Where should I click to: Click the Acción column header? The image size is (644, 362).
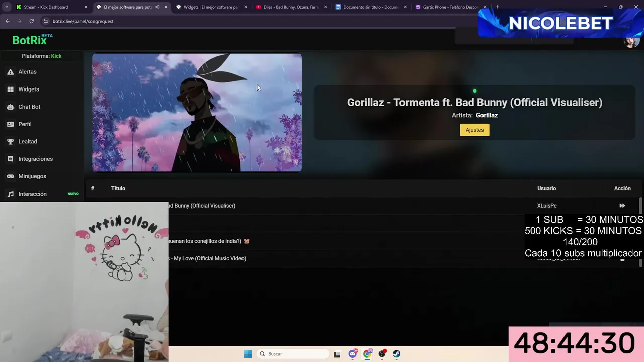click(622, 188)
